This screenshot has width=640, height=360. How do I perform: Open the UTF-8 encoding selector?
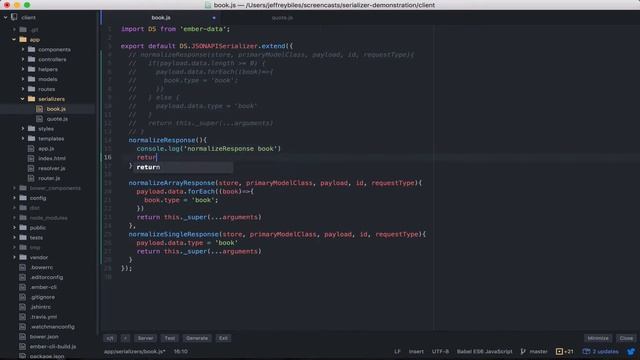point(440,351)
